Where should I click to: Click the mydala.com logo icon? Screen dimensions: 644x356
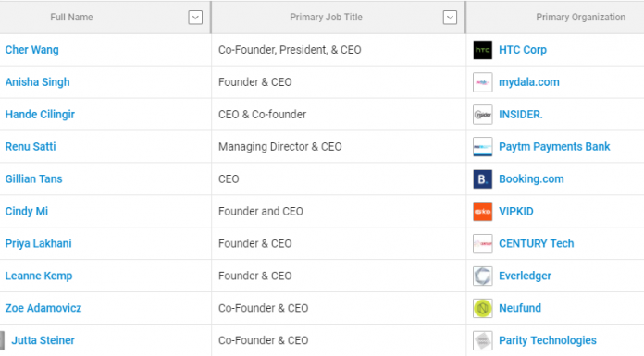point(483,82)
